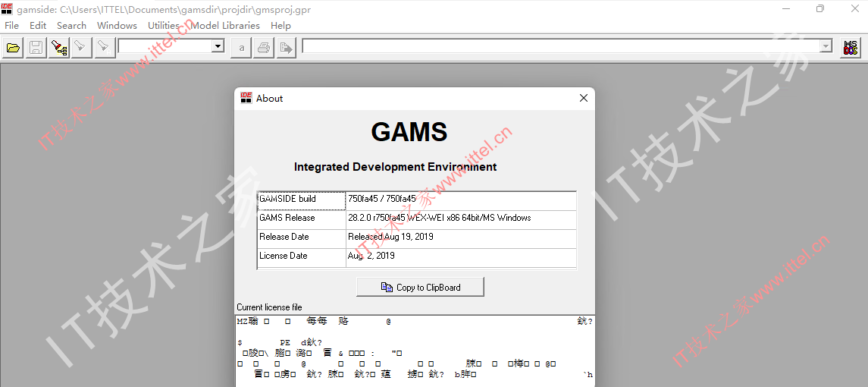This screenshot has height=387, width=868.
Task: Click inside the Current license file text area
Action: (x=415, y=351)
